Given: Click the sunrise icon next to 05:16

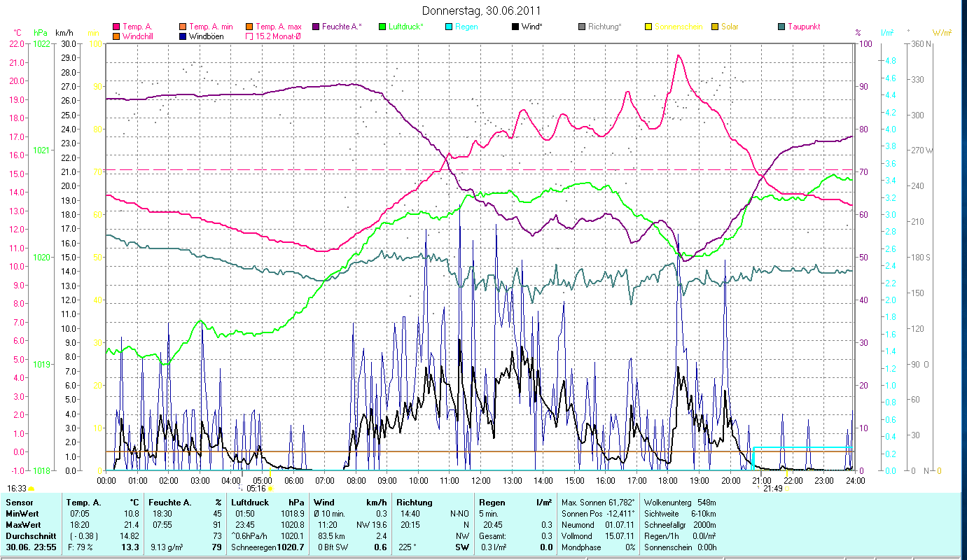Looking at the screenshot, I should (x=270, y=489).
